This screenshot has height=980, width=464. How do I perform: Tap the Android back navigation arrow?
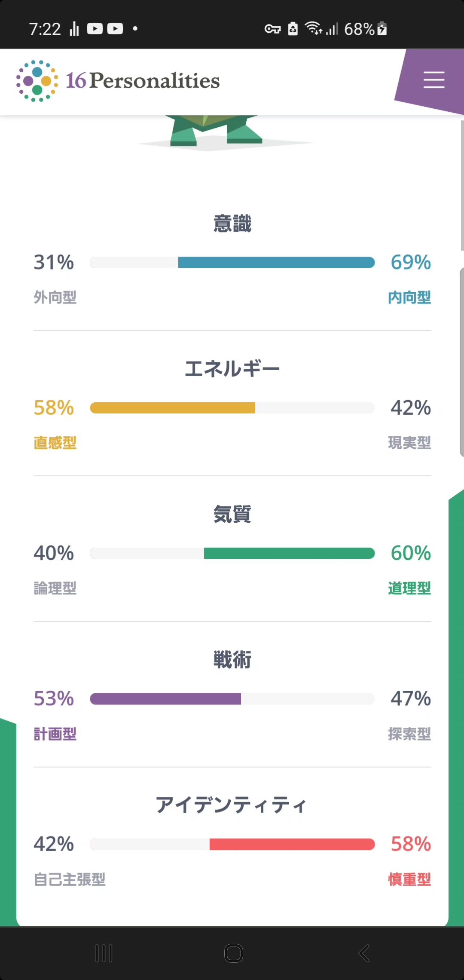(x=364, y=953)
